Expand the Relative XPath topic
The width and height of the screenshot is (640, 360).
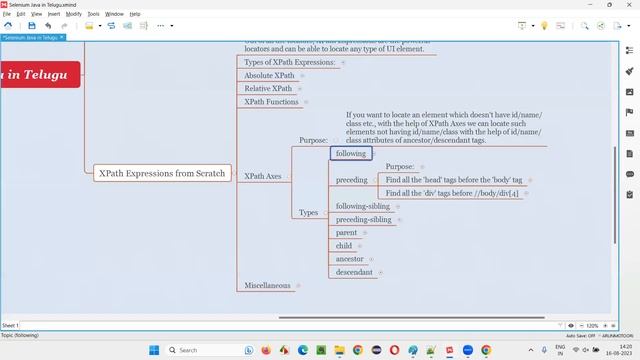tap(300, 89)
